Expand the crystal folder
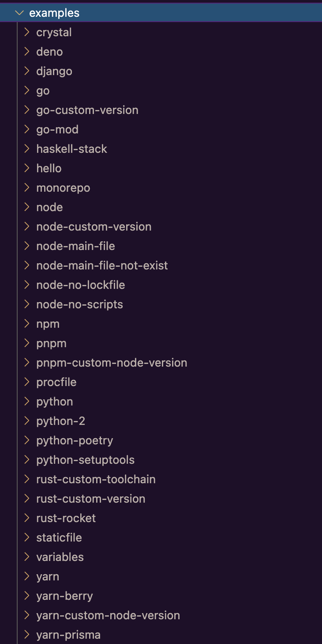 [x=26, y=32]
